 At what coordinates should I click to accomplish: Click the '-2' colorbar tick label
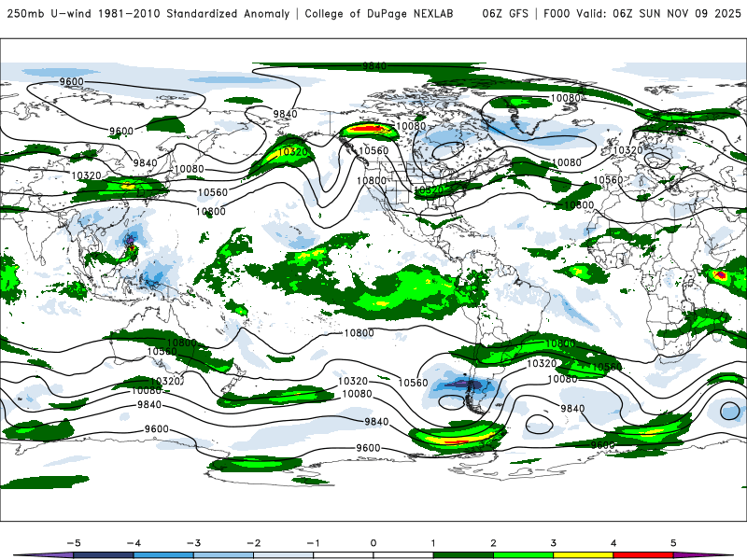(x=253, y=543)
